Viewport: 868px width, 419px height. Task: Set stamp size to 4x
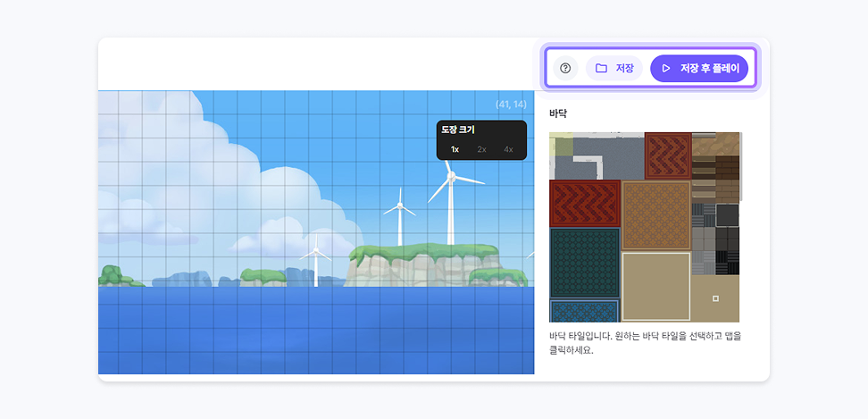[508, 149]
